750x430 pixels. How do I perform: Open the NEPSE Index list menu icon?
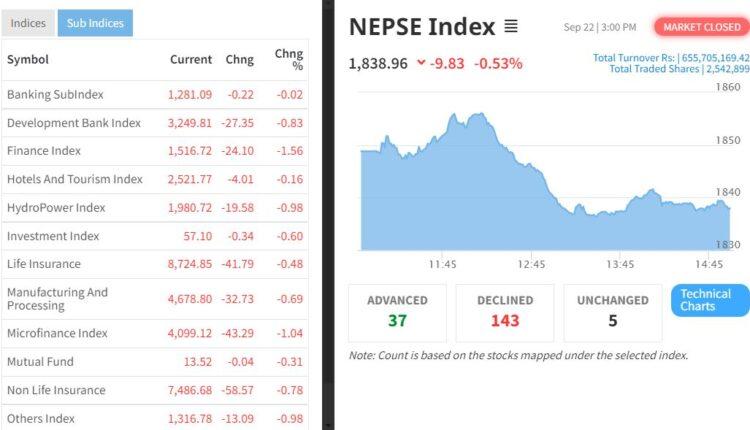(511, 27)
